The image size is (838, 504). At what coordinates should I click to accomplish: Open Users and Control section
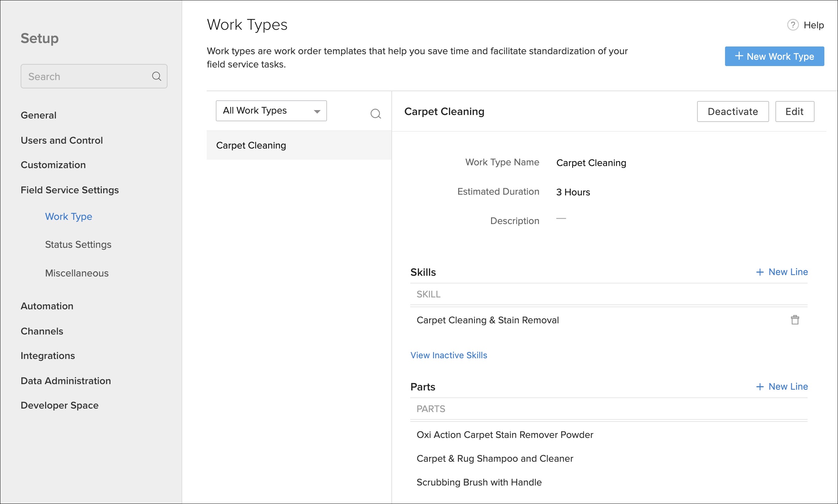(x=62, y=140)
